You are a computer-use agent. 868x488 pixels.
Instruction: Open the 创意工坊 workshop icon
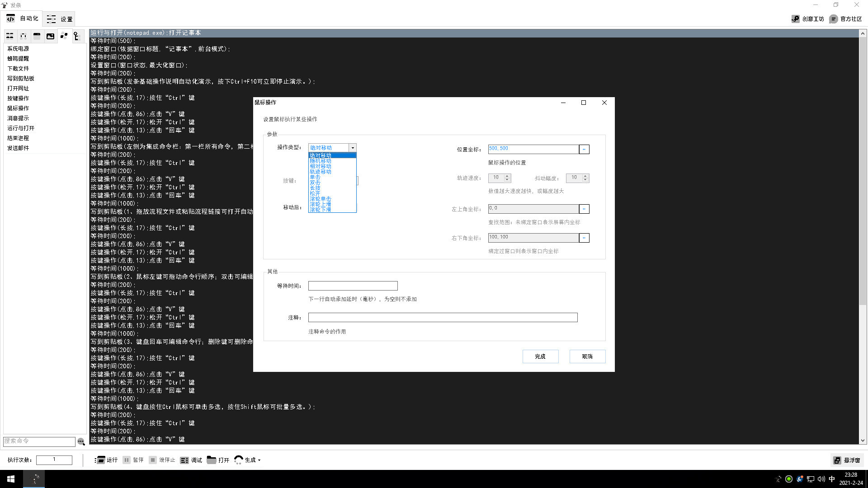[x=796, y=19]
